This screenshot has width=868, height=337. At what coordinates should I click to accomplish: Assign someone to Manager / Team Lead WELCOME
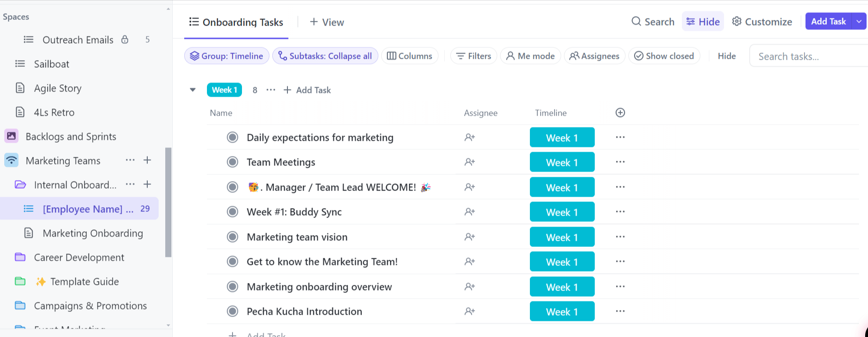(470, 187)
